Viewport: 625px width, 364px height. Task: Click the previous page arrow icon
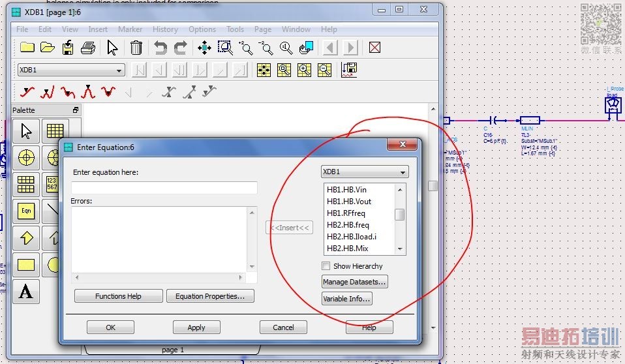pos(330,48)
